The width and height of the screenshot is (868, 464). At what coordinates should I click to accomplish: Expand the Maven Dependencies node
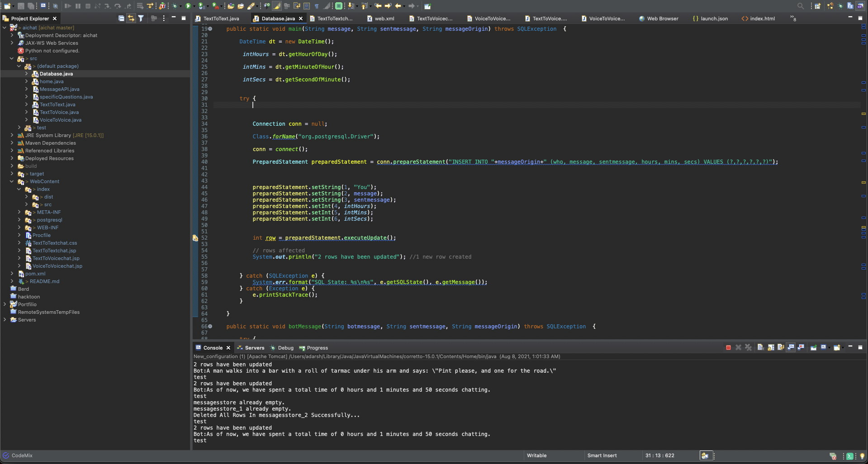pos(12,143)
